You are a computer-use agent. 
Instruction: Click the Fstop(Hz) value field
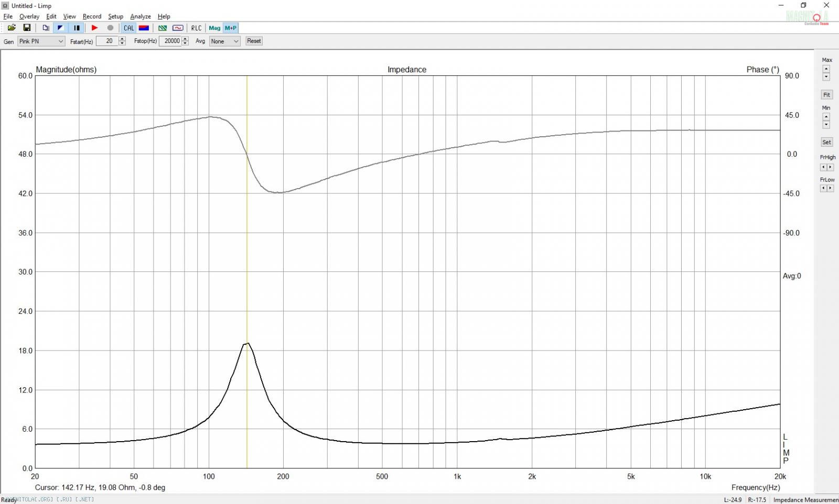pyautogui.click(x=170, y=41)
